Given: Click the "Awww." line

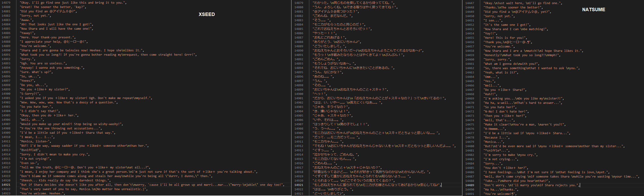Looking at the screenshot, I should [26, 20].
